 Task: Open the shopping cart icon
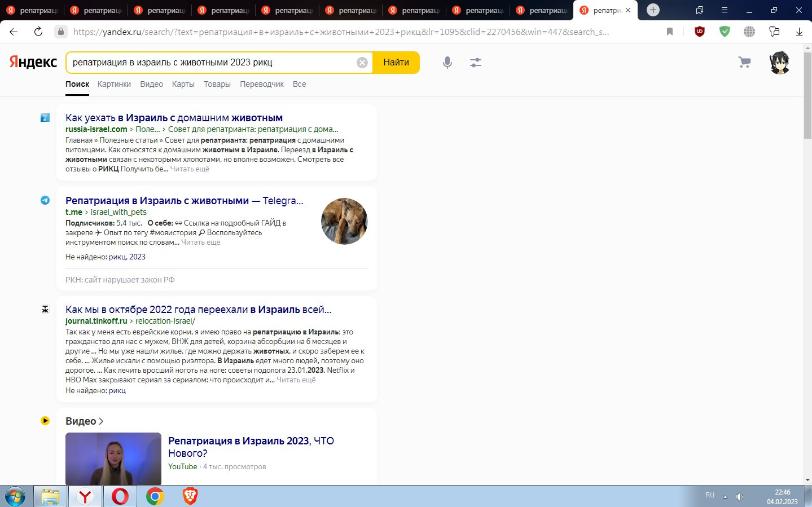pyautogui.click(x=745, y=62)
